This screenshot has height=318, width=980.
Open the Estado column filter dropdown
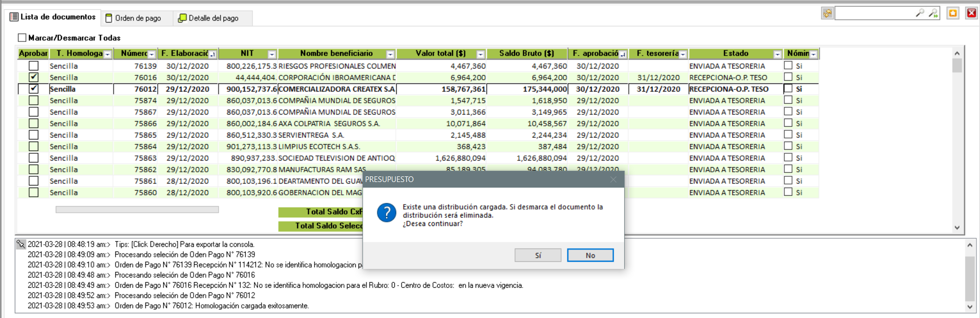tap(777, 54)
